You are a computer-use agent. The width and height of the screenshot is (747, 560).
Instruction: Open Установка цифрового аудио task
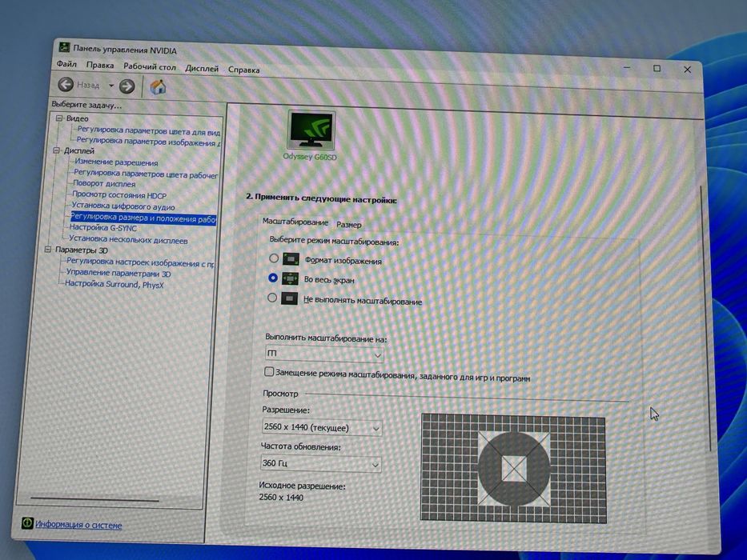click(123, 206)
